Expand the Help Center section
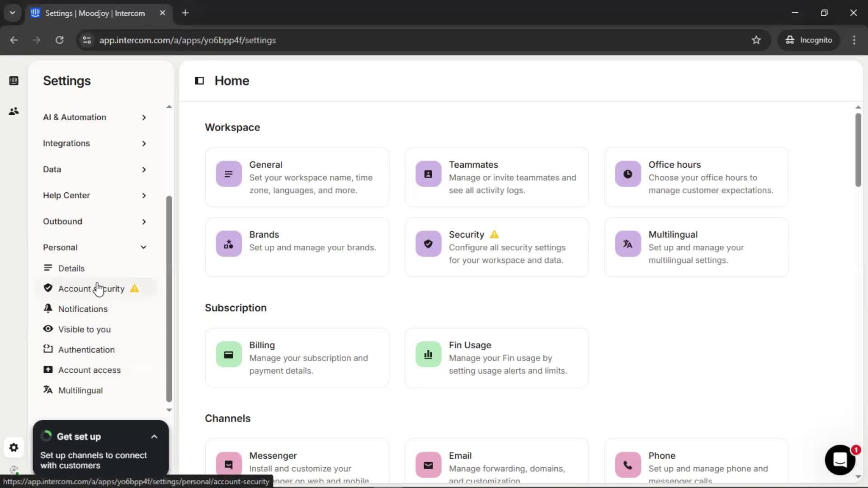This screenshot has width=868, height=488. [x=94, y=196]
